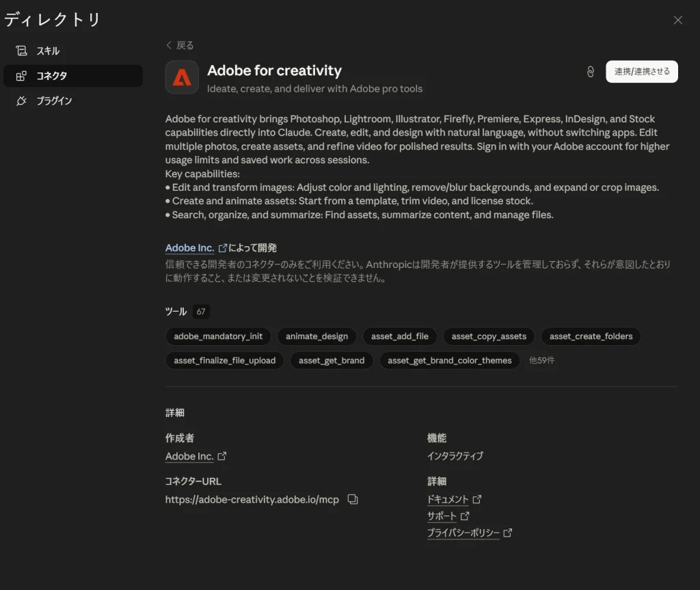Select the adobe_mandatory_init tool chip
The width and height of the screenshot is (700, 590).
218,336
